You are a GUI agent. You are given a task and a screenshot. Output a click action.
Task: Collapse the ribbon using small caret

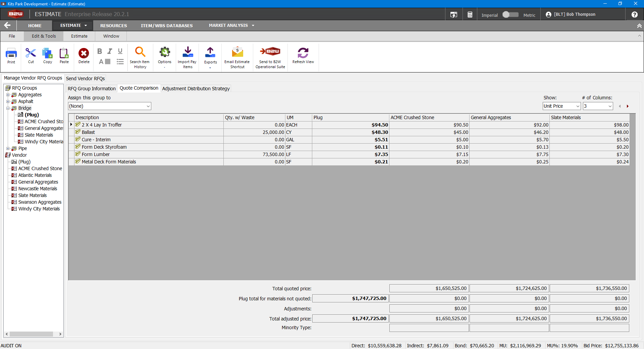tap(639, 36)
